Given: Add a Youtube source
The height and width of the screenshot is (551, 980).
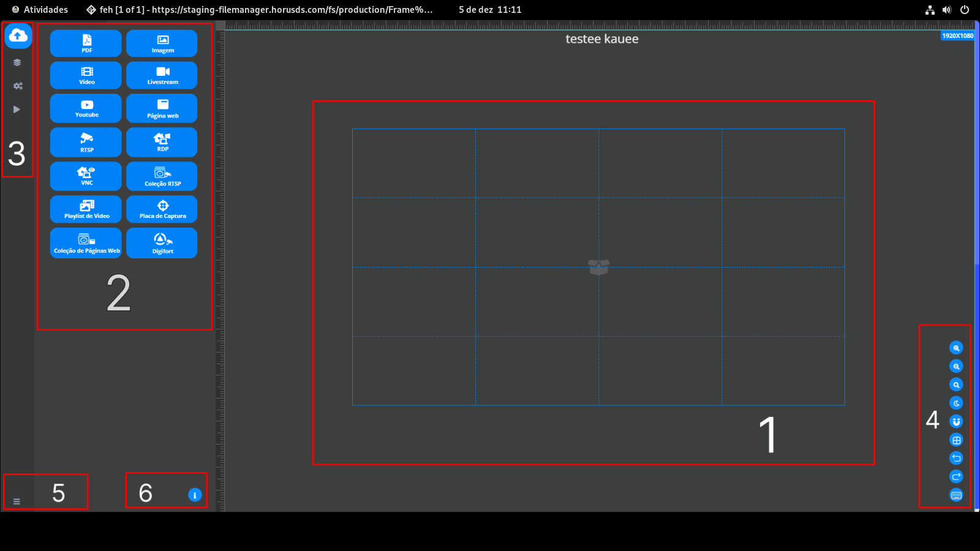Looking at the screenshot, I should tap(86, 108).
